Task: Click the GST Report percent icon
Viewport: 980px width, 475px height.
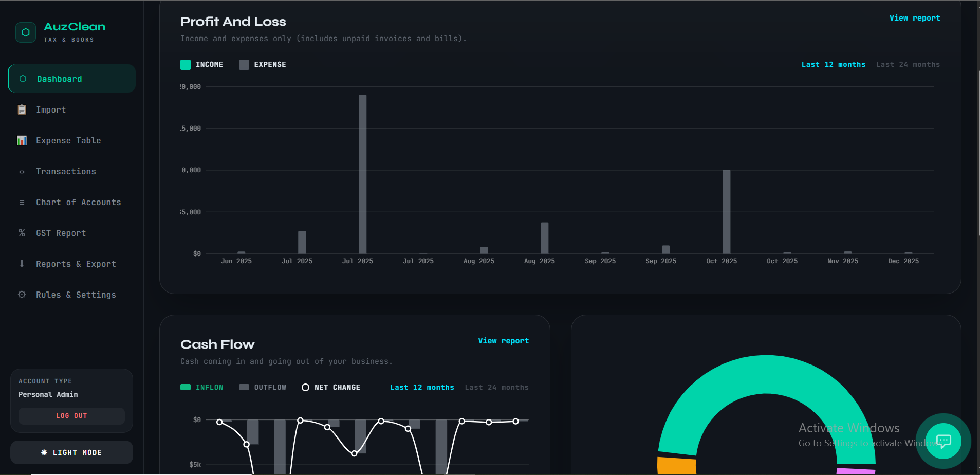Action: 22,233
